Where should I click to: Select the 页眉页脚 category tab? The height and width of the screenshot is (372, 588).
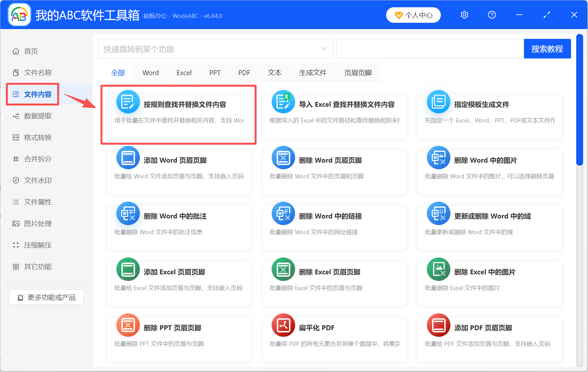pyautogui.click(x=358, y=72)
